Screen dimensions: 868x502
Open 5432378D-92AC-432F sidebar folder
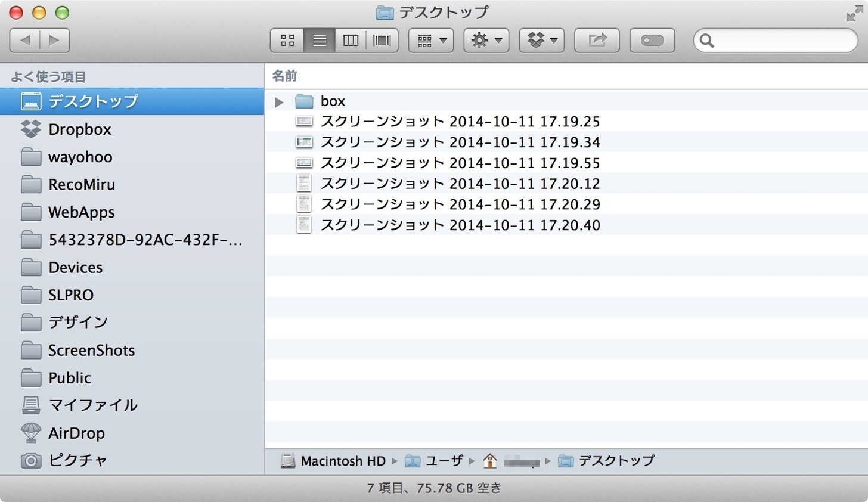tap(132, 240)
